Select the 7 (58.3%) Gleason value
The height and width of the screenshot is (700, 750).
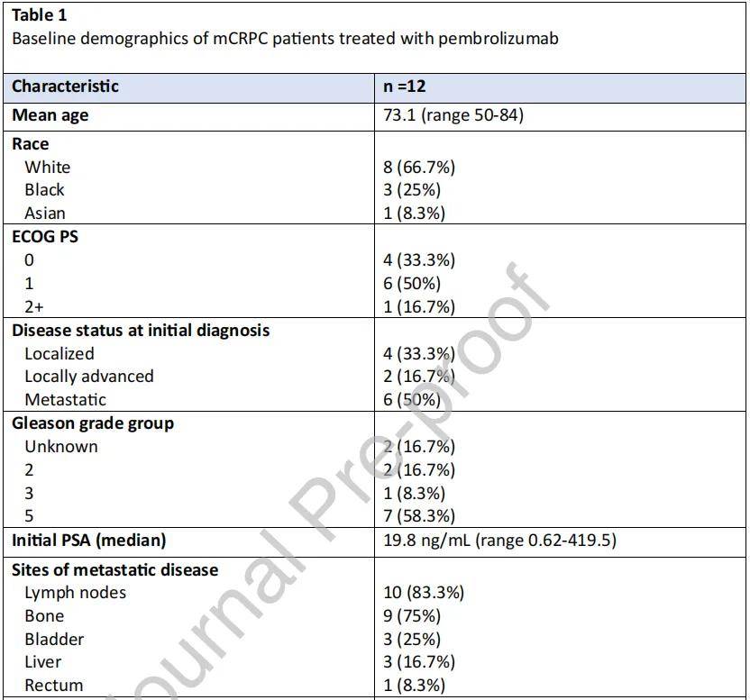click(418, 516)
